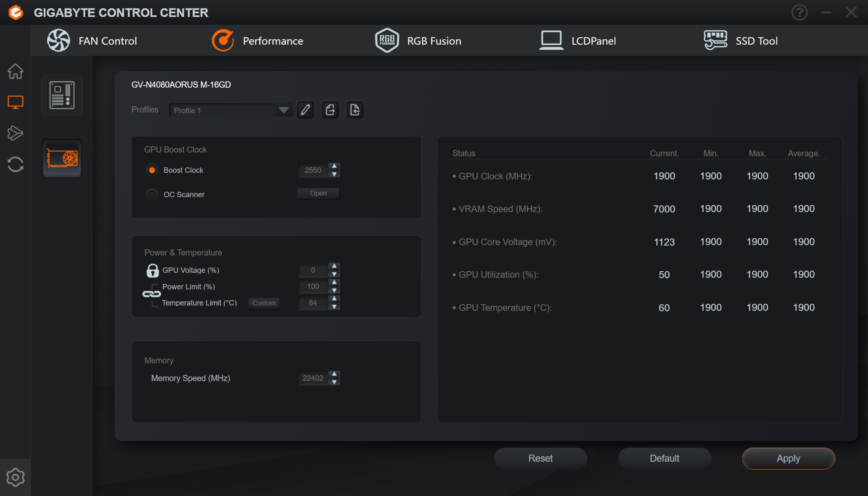Select the graphics card device icon
This screenshot has width=868, height=496.
click(62, 158)
